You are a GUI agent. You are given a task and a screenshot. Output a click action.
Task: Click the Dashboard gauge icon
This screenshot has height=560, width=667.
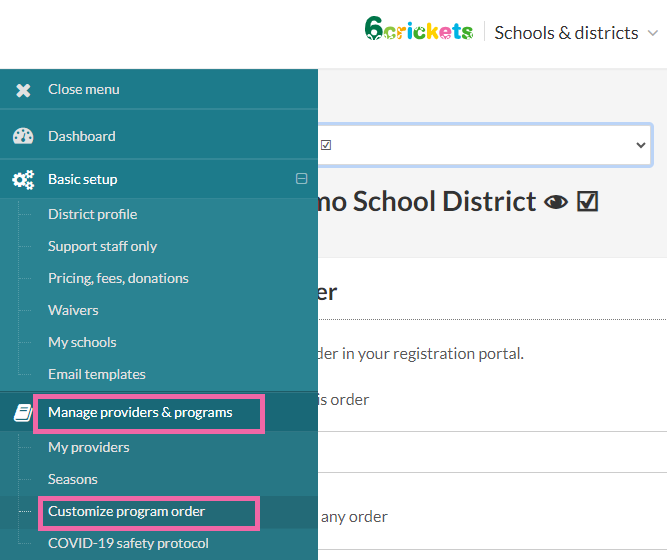point(23,136)
